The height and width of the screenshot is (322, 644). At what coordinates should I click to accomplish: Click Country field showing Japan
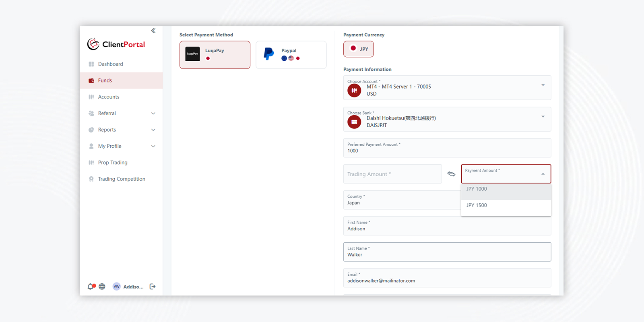[x=402, y=200]
